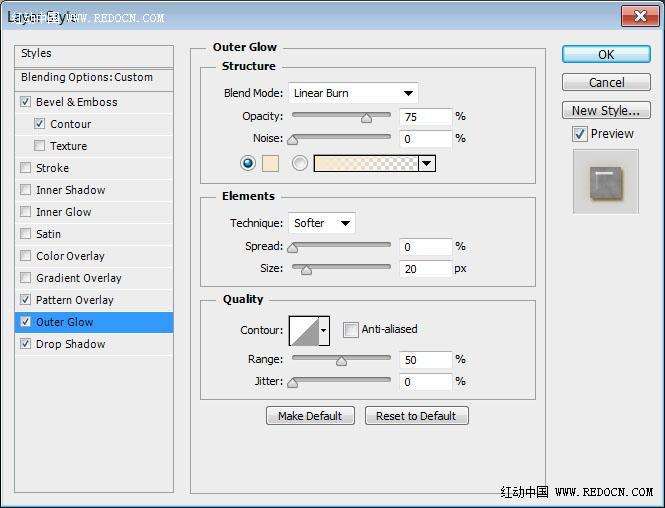Screen dimensions: 665x508
Task: Click the layer style preview thumbnail
Action: click(x=605, y=181)
